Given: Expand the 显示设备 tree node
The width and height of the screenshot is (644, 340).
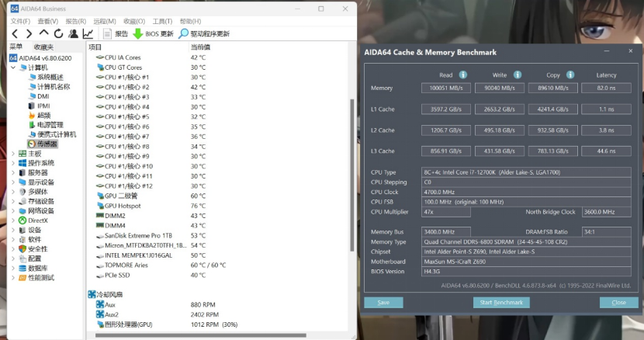Looking at the screenshot, I should tap(13, 182).
